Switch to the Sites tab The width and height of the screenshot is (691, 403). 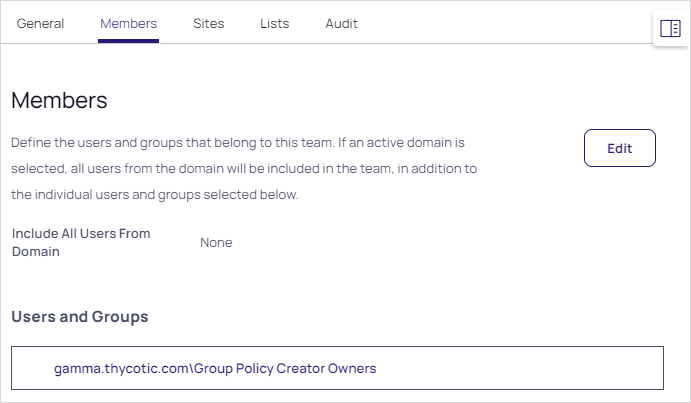[209, 23]
